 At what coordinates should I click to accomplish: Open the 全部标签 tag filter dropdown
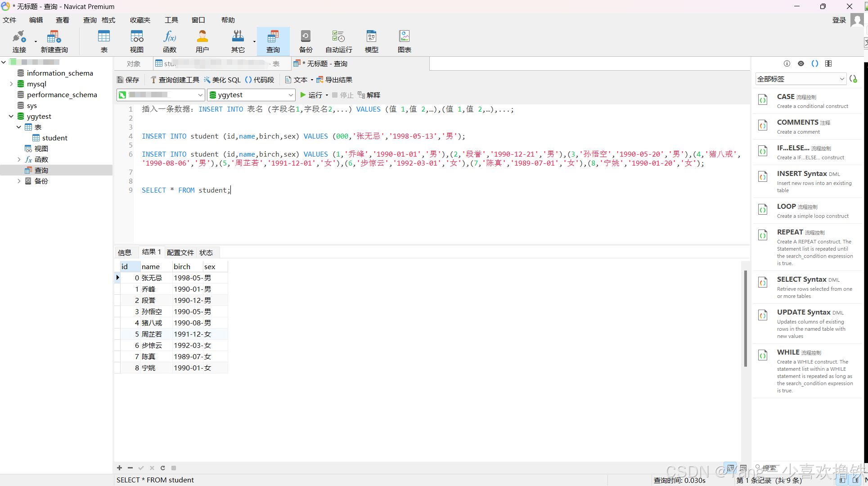pyautogui.click(x=801, y=79)
